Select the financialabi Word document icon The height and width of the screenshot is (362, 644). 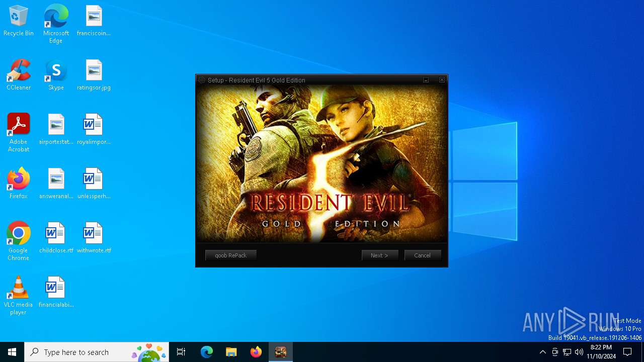[x=56, y=292]
